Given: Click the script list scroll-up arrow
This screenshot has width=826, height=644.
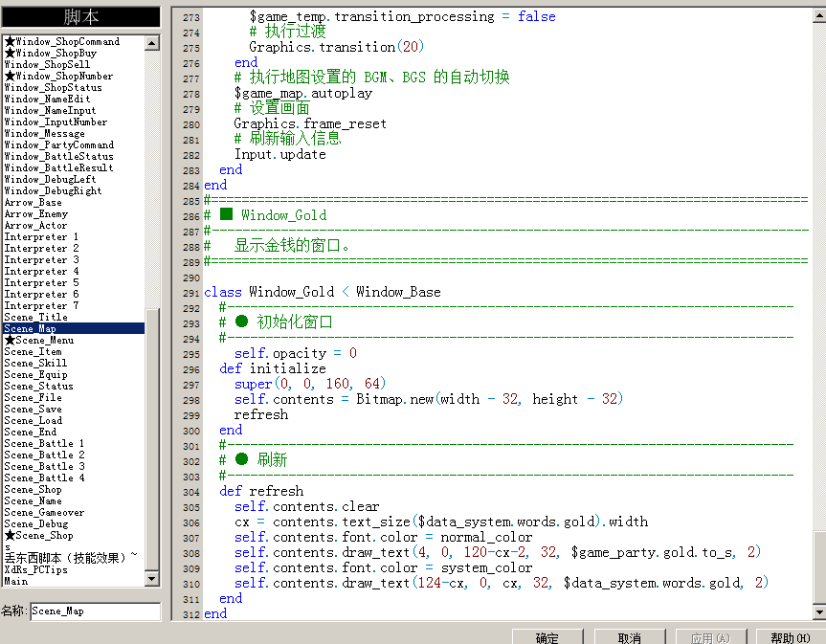Looking at the screenshot, I should [x=152, y=43].
